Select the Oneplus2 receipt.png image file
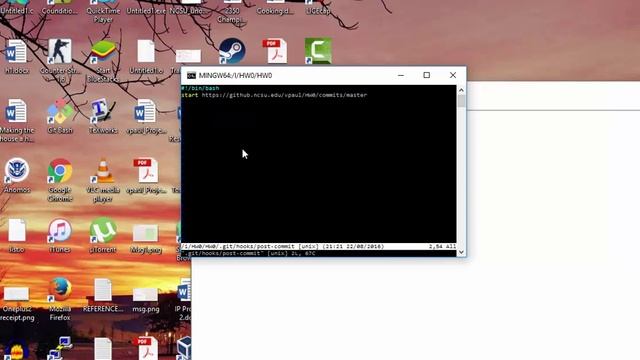 [x=16, y=294]
